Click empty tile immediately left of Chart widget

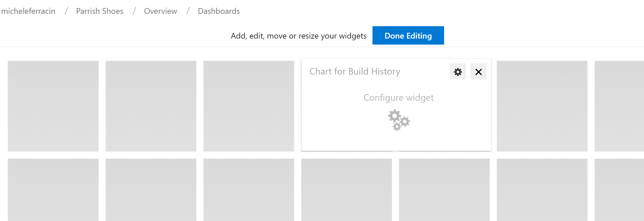(x=249, y=106)
